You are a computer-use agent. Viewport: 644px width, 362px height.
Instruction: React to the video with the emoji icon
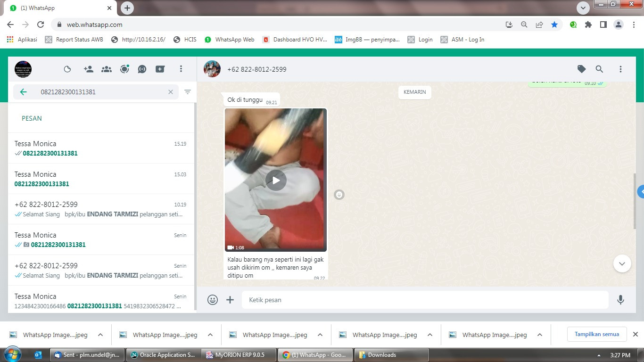click(x=339, y=194)
